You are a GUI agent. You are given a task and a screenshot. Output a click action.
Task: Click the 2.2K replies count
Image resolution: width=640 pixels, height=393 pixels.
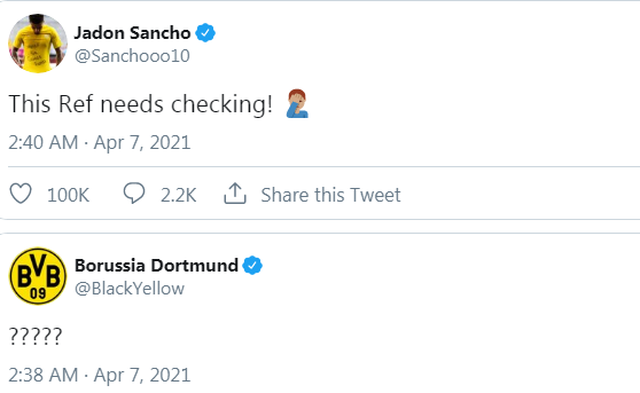(x=178, y=195)
